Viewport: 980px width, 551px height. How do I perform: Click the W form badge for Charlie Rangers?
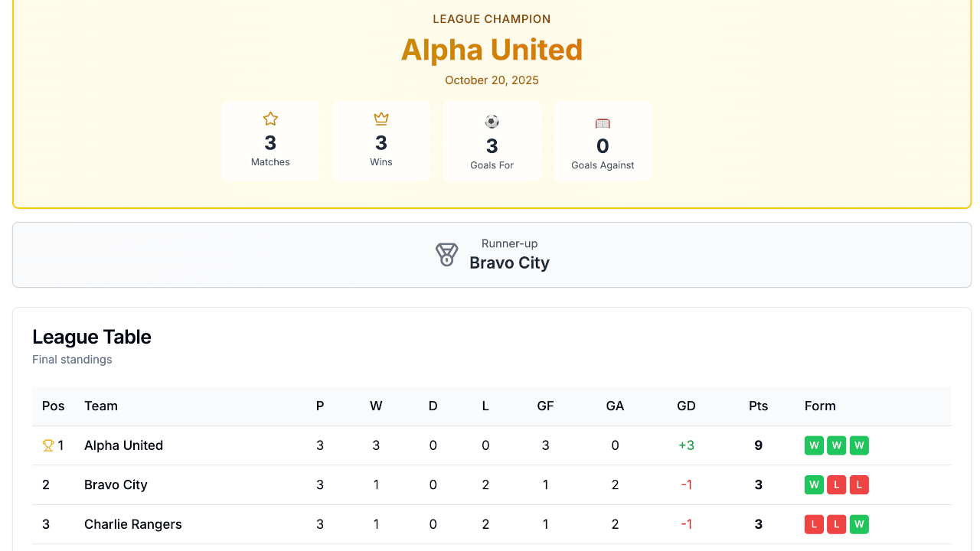click(x=859, y=524)
